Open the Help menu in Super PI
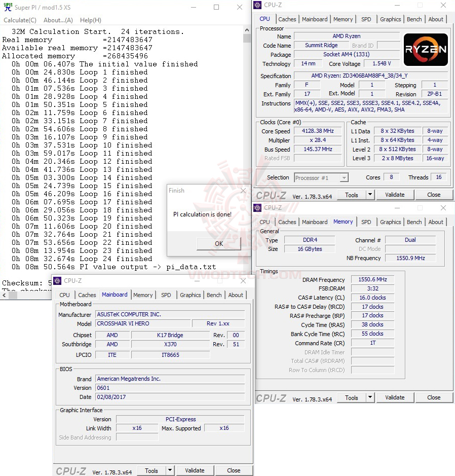 [x=90, y=20]
